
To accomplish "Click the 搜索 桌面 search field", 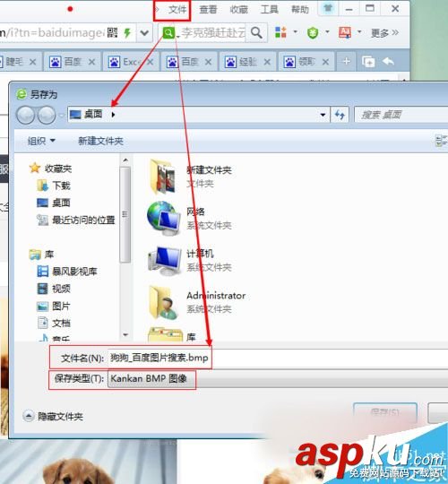I will [401, 115].
